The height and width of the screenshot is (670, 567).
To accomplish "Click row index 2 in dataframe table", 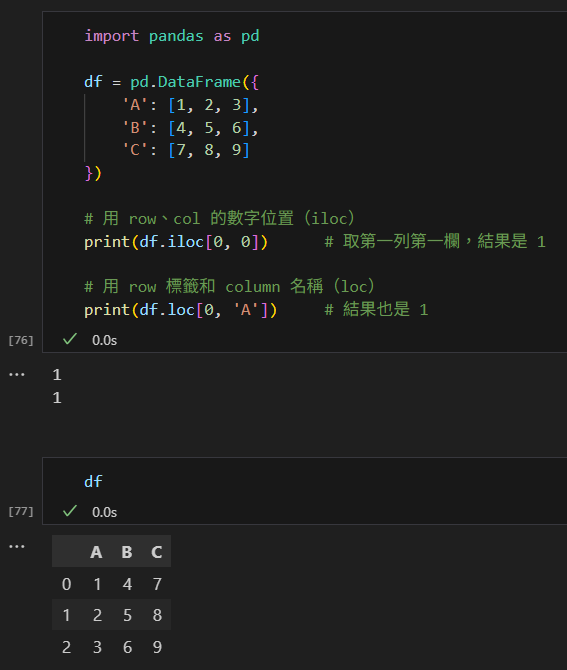I will 66,647.
